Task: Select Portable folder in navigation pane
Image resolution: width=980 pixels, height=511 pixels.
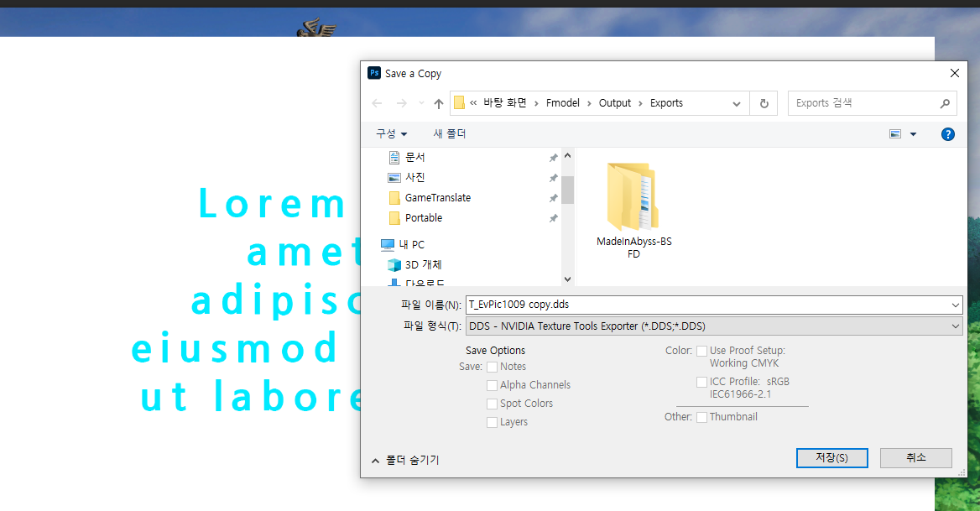Action: [423, 218]
